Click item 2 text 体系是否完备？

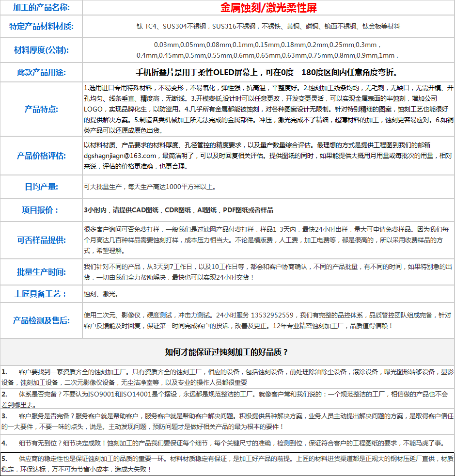[x=41, y=395]
